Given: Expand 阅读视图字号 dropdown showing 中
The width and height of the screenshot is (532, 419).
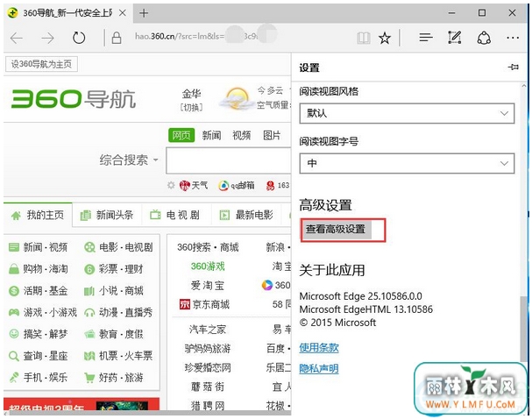Looking at the screenshot, I should pyautogui.click(x=407, y=164).
